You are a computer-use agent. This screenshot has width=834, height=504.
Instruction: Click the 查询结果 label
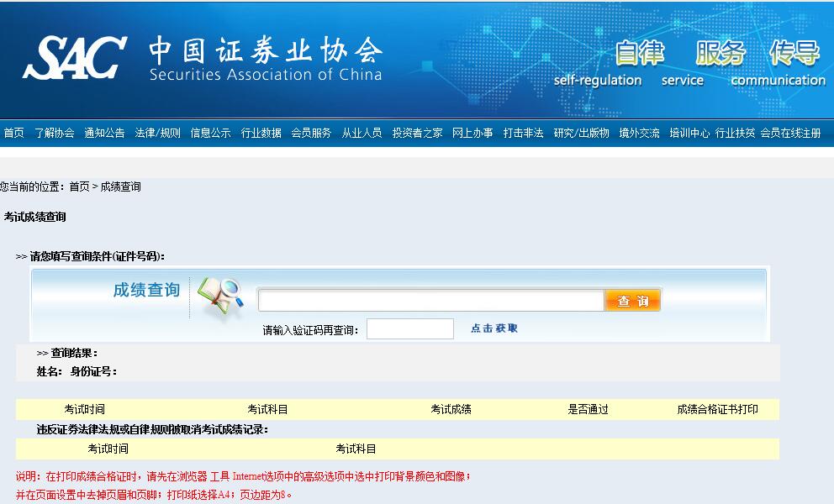point(73,353)
